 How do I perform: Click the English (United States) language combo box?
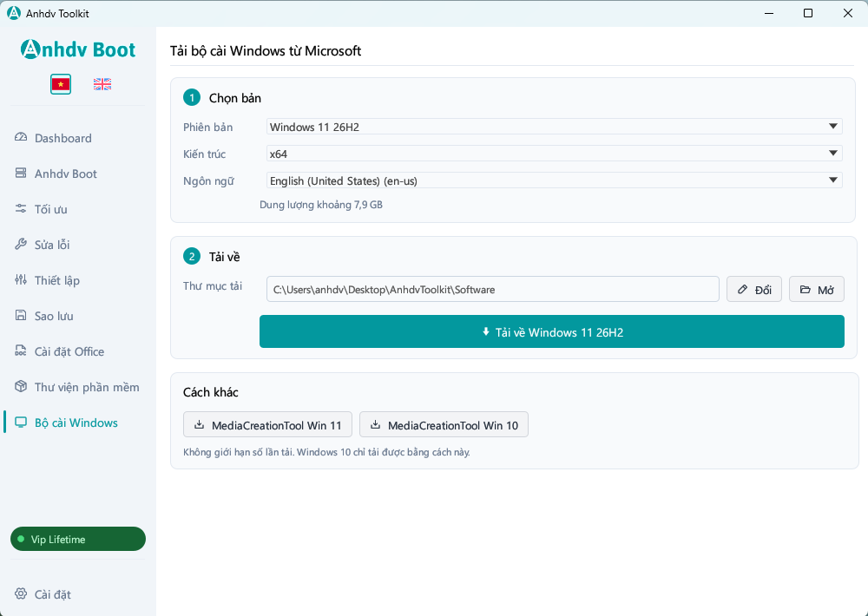pyautogui.click(x=554, y=180)
